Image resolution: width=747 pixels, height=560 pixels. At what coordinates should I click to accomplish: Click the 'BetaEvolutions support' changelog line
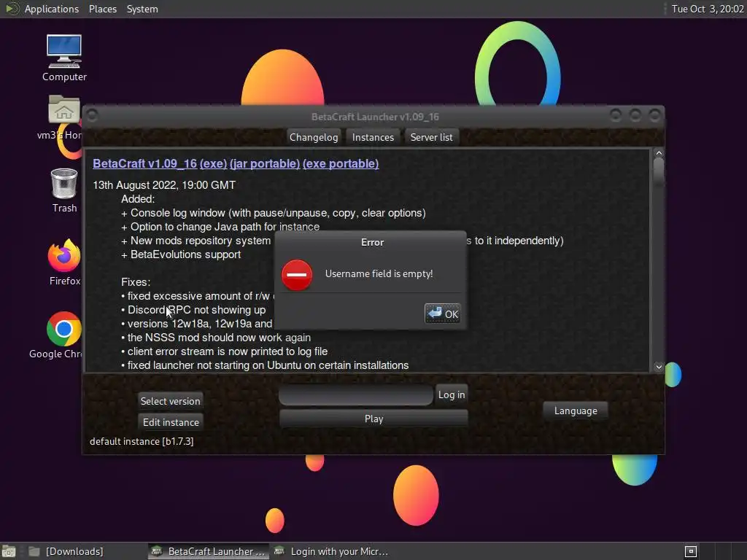[181, 254]
